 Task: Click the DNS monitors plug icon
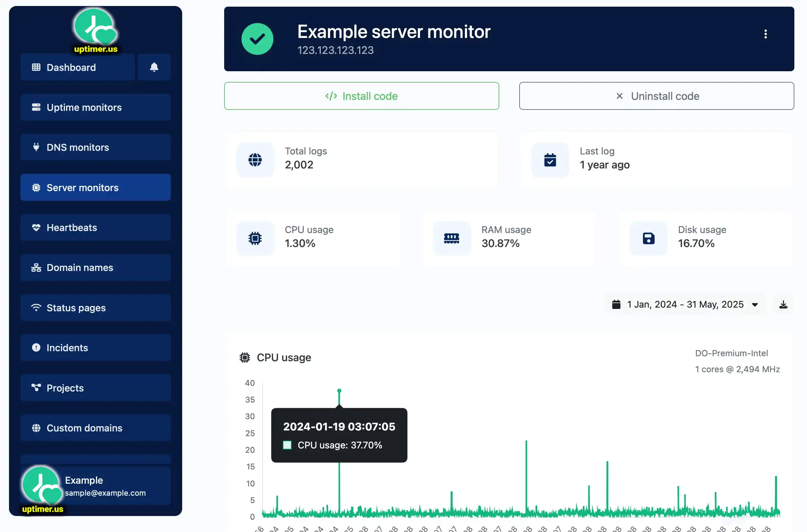(36, 147)
